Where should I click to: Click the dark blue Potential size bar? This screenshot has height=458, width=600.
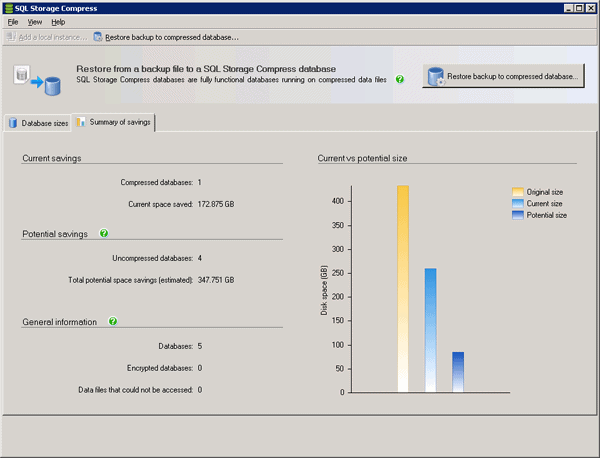tap(458, 372)
